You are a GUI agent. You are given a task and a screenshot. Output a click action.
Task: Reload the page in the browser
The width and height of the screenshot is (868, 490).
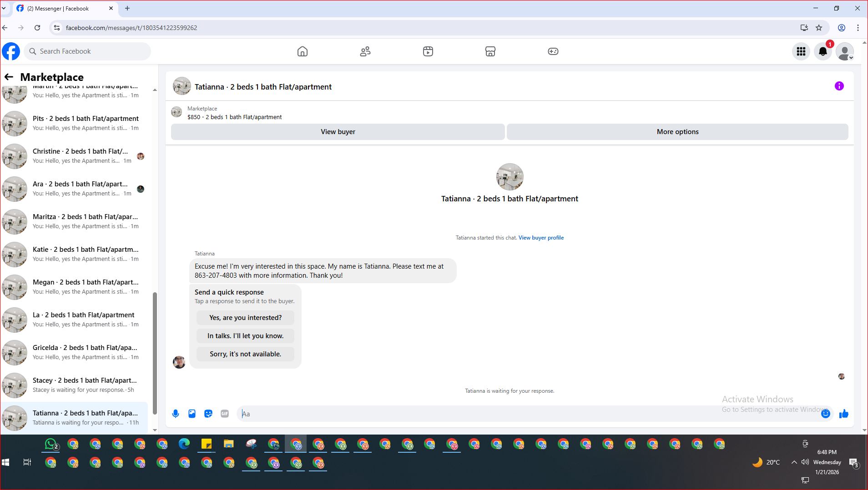(37, 28)
